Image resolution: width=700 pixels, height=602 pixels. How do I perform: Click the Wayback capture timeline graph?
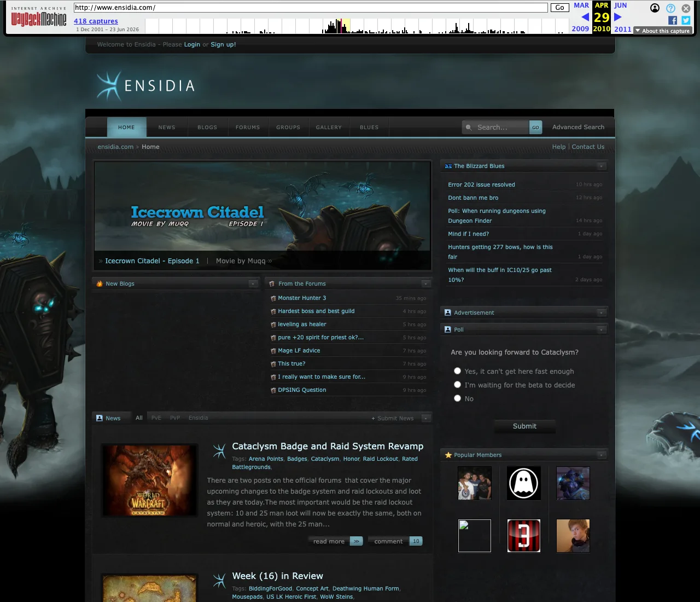(357, 26)
